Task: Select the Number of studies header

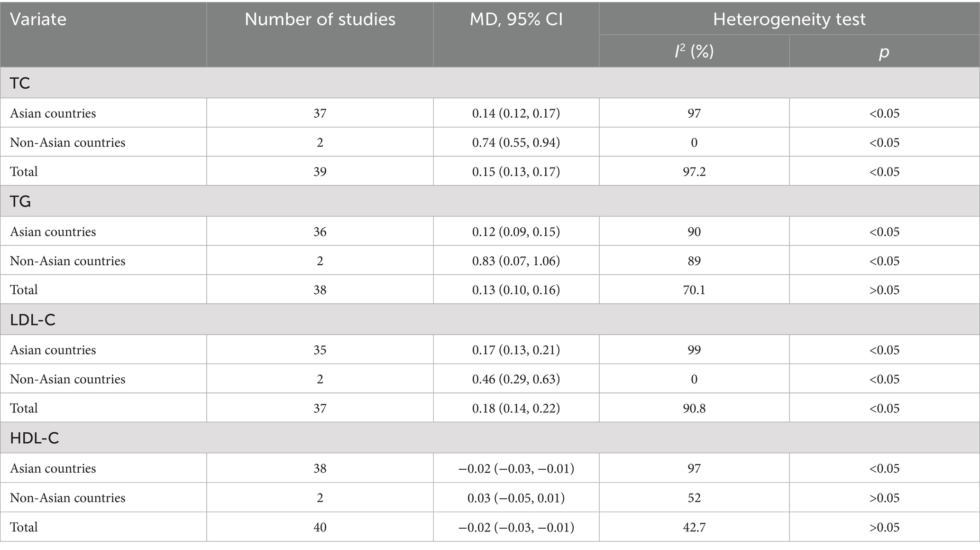Action: (x=320, y=19)
